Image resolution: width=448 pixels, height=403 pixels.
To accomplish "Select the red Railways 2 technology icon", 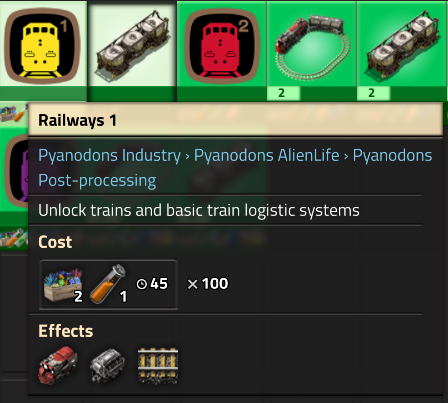I will coord(222,46).
